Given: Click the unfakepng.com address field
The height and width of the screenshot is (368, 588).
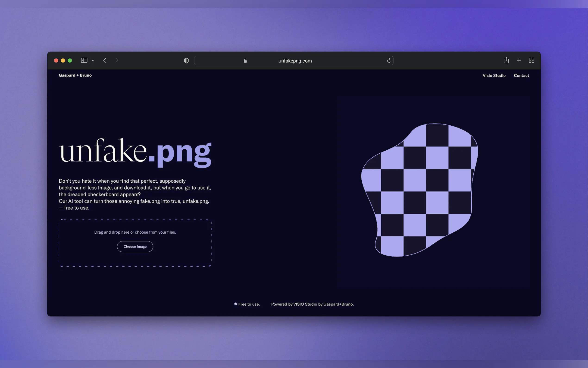Looking at the screenshot, I should click(x=295, y=61).
